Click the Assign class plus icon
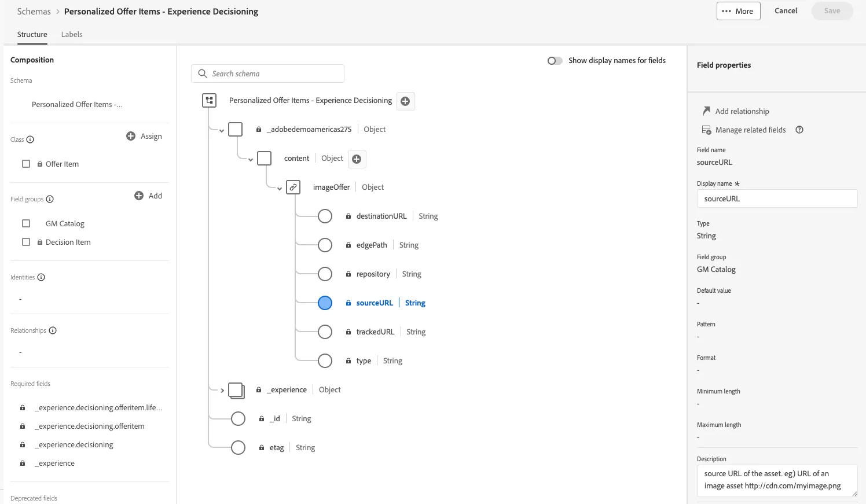This screenshot has height=504, width=866. pos(131,136)
